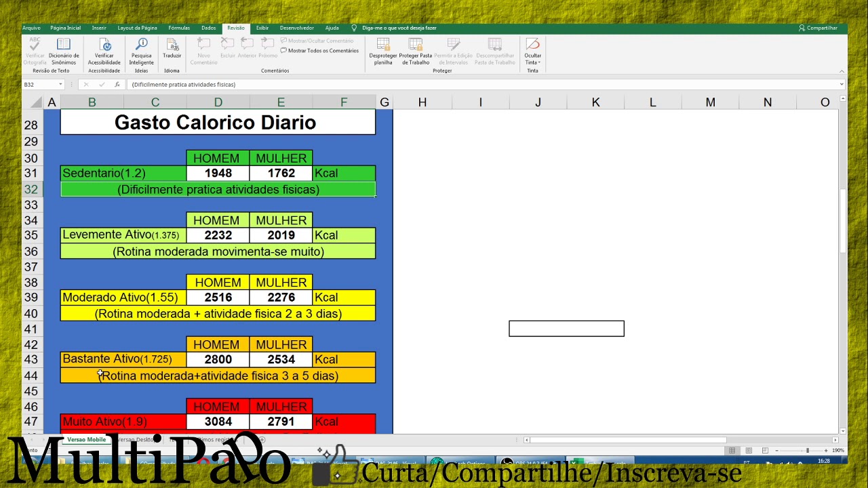Click Descompartilhar Pasta de Trabalho
Screen dimensions: 868x488
tap(495, 52)
